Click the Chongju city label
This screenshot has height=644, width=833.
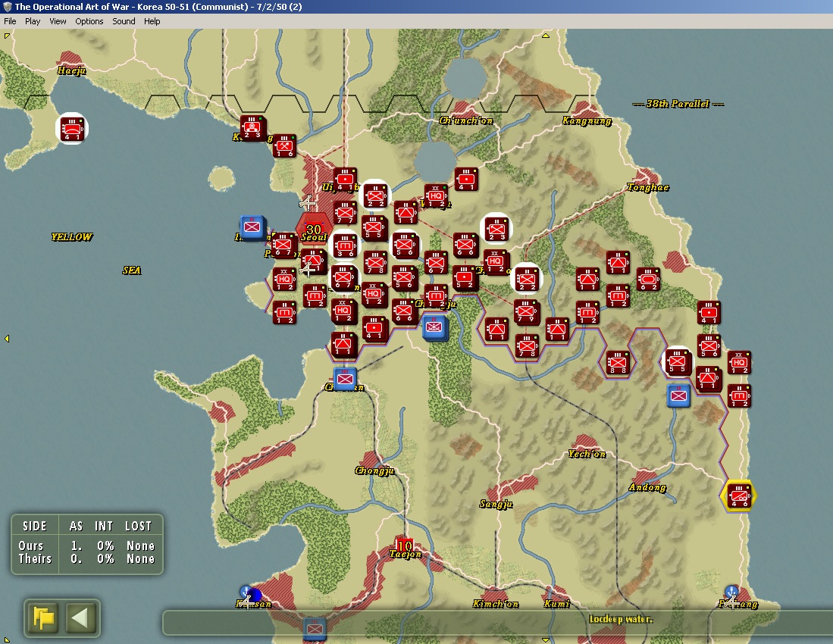[x=374, y=470]
